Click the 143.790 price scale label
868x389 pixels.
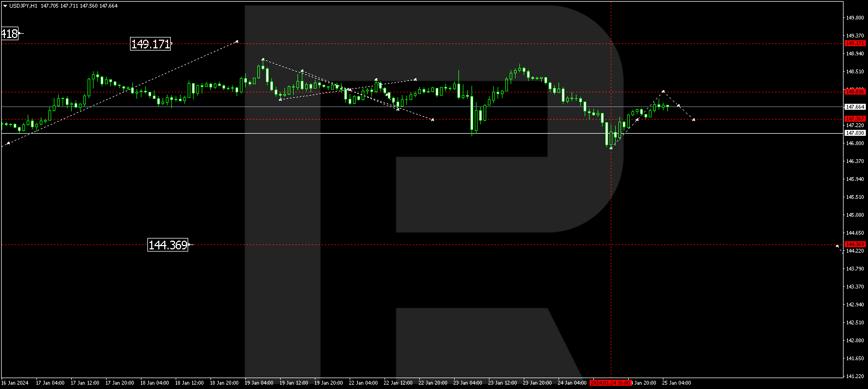point(855,269)
